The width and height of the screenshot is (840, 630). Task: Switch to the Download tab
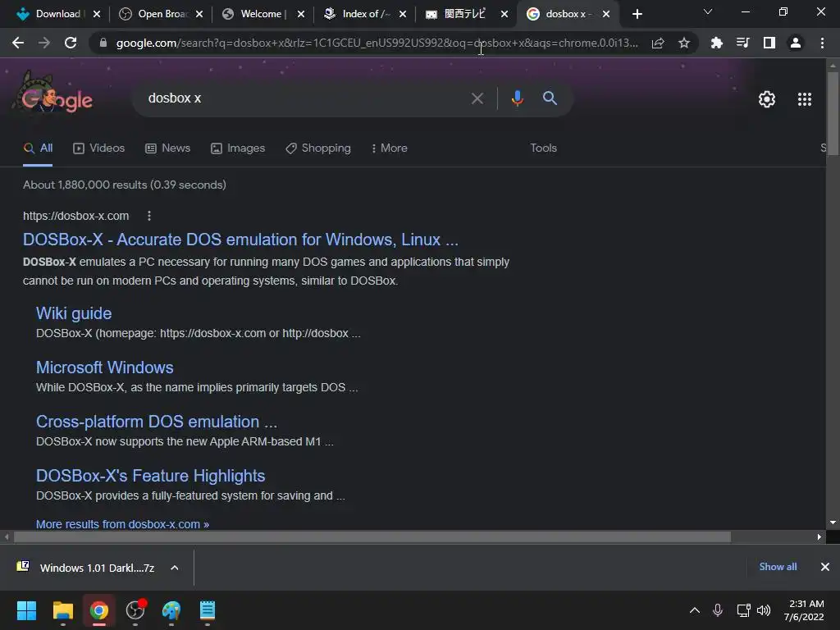pos(48,14)
